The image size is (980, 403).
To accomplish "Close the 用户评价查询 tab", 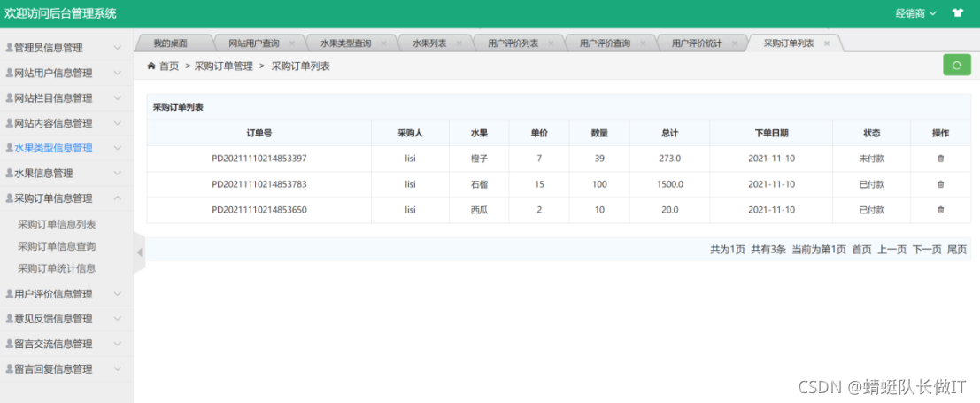I will (643, 43).
